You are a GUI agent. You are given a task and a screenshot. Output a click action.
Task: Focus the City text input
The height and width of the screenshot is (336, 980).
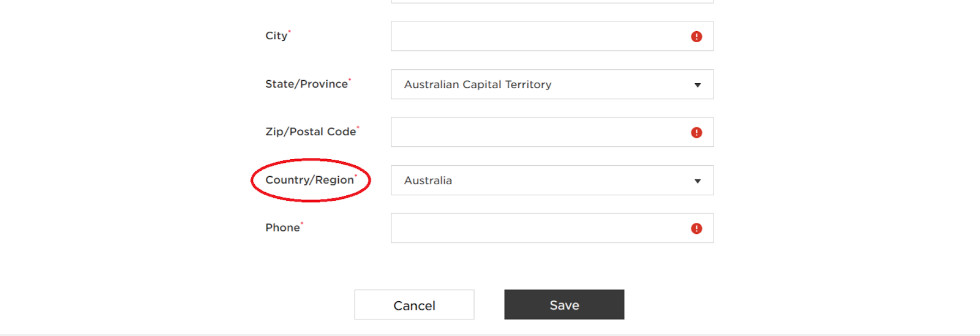click(552, 36)
